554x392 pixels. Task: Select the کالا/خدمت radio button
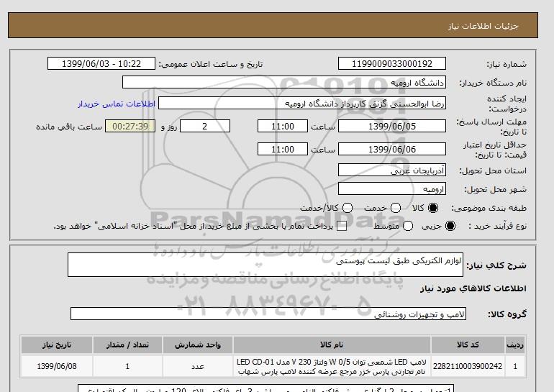click(x=348, y=208)
